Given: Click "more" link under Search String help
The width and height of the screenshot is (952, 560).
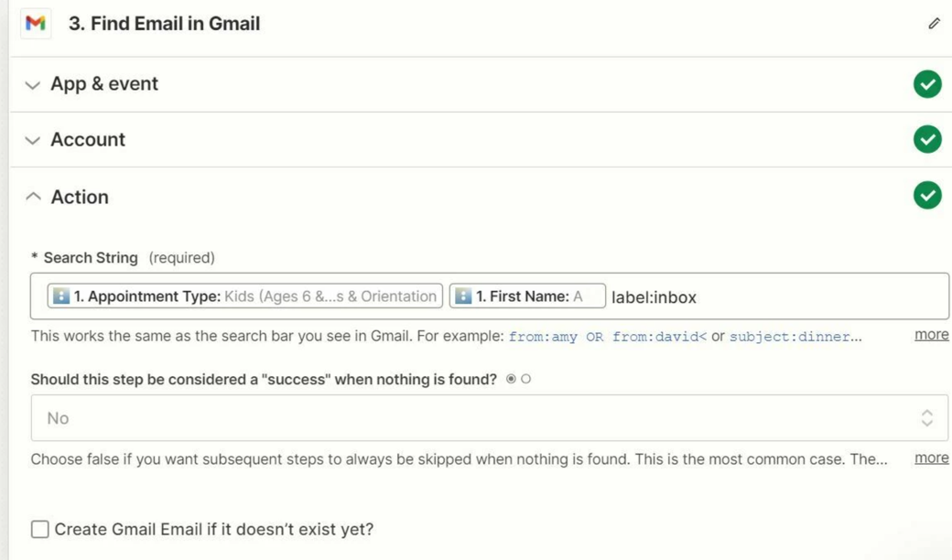Looking at the screenshot, I should (x=931, y=335).
